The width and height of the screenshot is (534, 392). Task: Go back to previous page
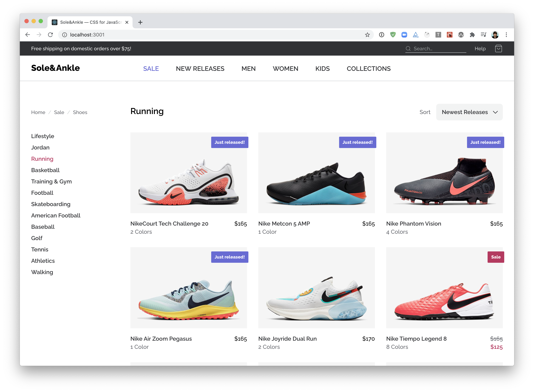click(28, 35)
